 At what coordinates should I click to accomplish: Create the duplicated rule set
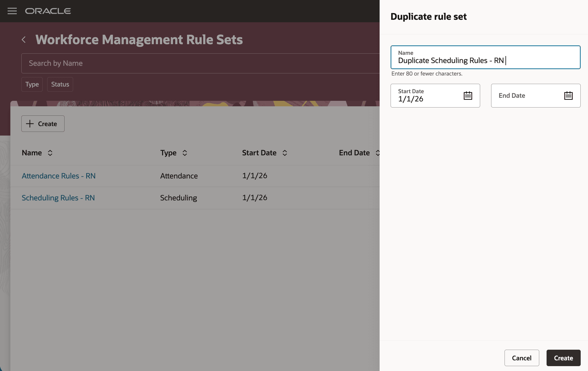[563, 358]
